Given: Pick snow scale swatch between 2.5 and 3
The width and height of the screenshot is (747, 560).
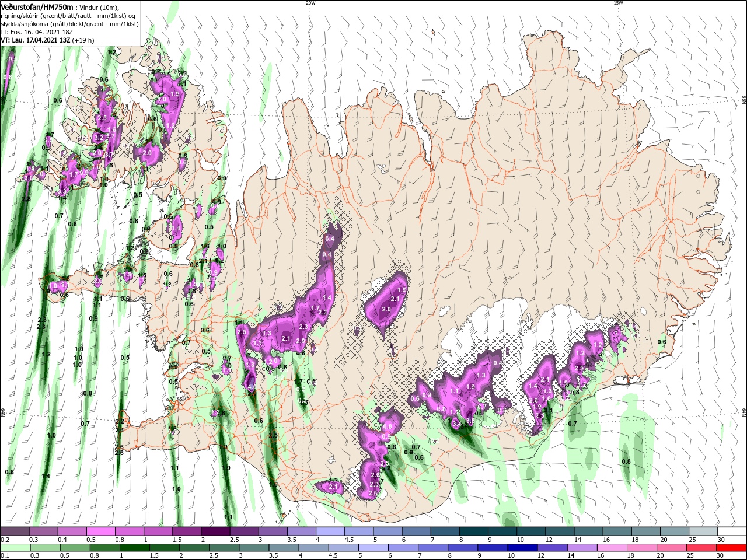Looking at the screenshot, I should pyautogui.click(x=244, y=531).
